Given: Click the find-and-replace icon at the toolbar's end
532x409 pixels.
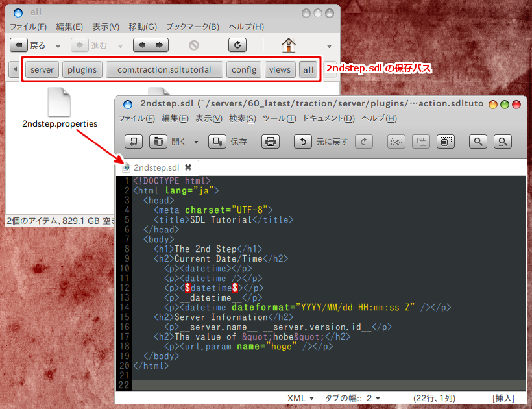Looking at the screenshot, I should pyautogui.click(x=503, y=142).
